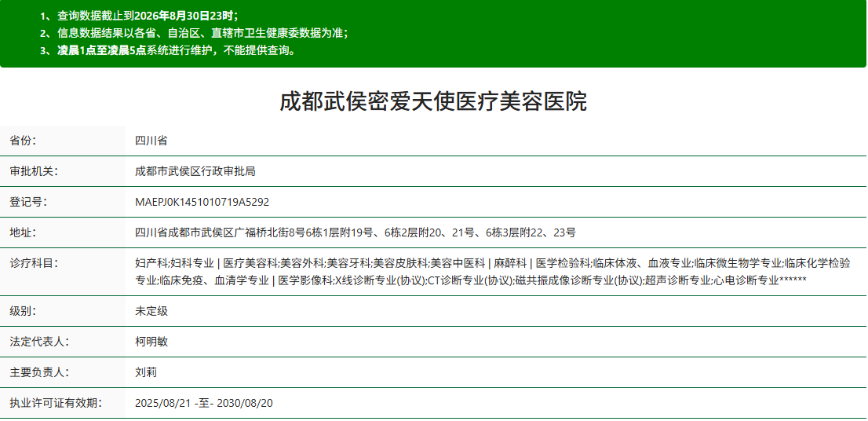Select the 诊疗科目 label
868x421 pixels.
34,263
